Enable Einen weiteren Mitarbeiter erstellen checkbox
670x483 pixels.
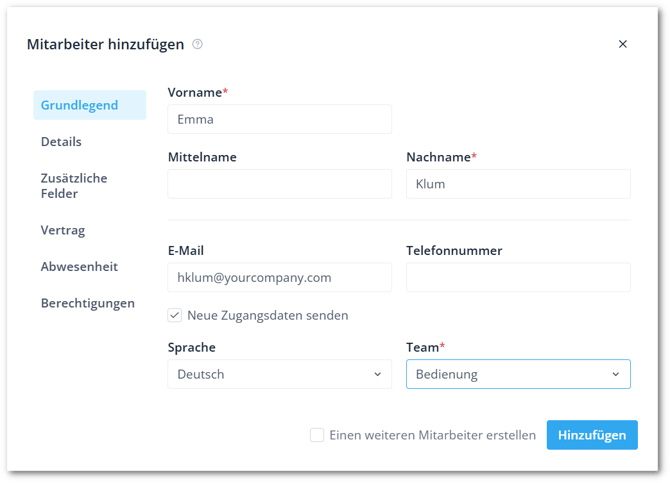(x=317, y=435)
